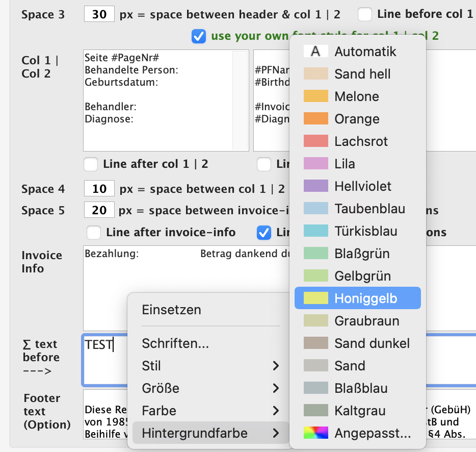Expand the Größe submenu
Viewport: 476px width, 452px height.
point(210,388)
